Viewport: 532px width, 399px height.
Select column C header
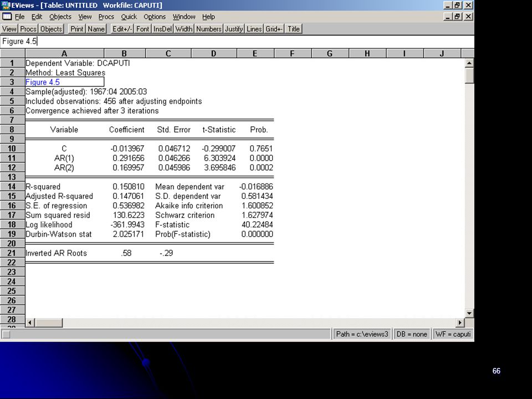[x=168, y=54]
